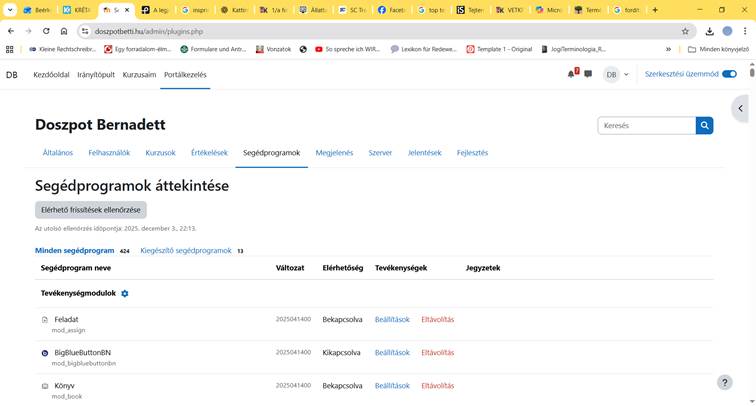Click Eltávolítás for Feladat
The width and height of the screenshot is (756, 406).
(438, 320)
